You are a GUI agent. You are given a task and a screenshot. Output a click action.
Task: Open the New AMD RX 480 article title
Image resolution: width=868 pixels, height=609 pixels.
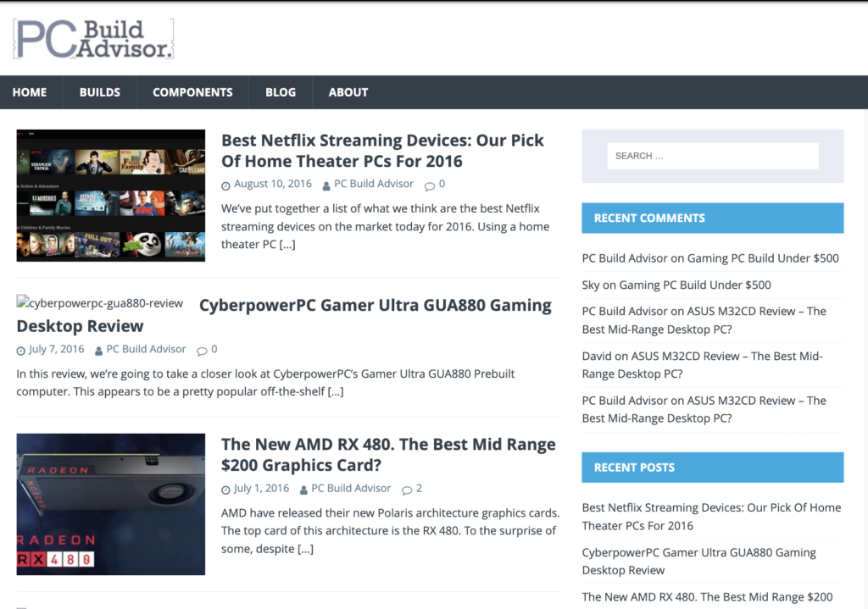[x=388, y=455]
